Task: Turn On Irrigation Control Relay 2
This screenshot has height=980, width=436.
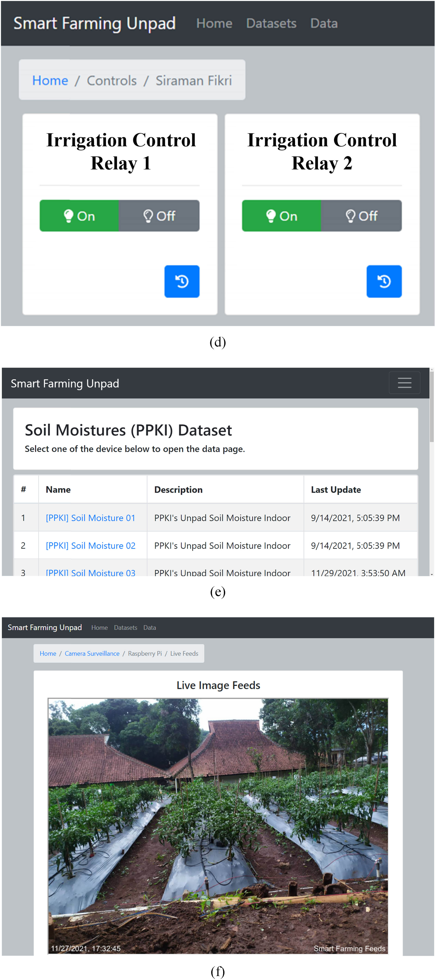Action: click(x=282, y=216)
